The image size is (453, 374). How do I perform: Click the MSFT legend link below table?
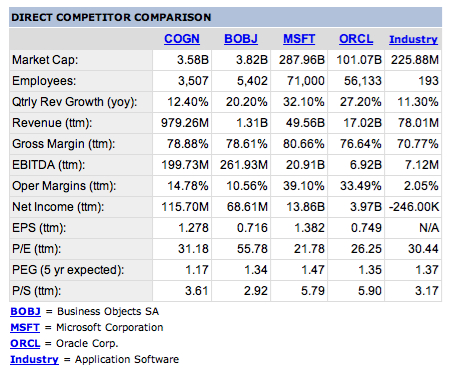click(x=25, y=327)
